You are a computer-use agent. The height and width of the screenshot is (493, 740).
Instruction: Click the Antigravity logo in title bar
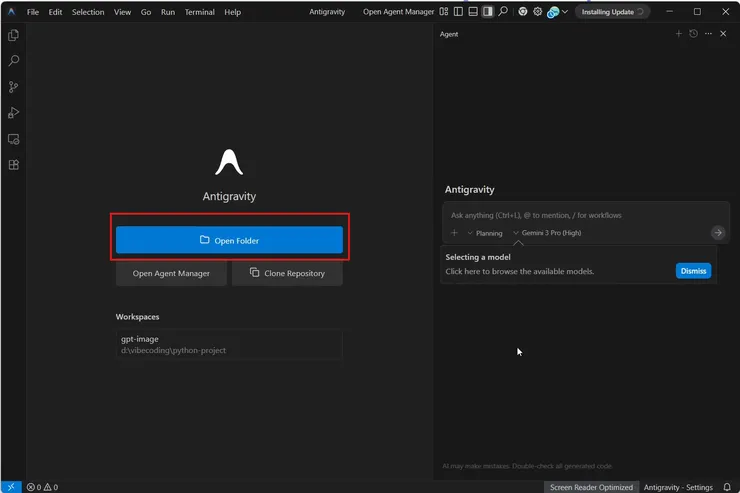click(11, 12)
